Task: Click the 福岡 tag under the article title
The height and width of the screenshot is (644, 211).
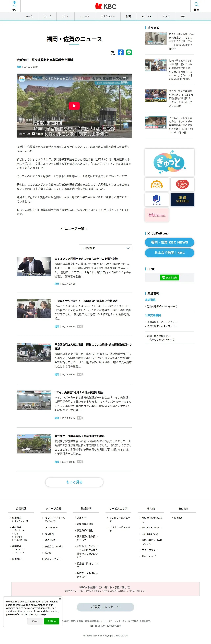Action: coord(19,67)
